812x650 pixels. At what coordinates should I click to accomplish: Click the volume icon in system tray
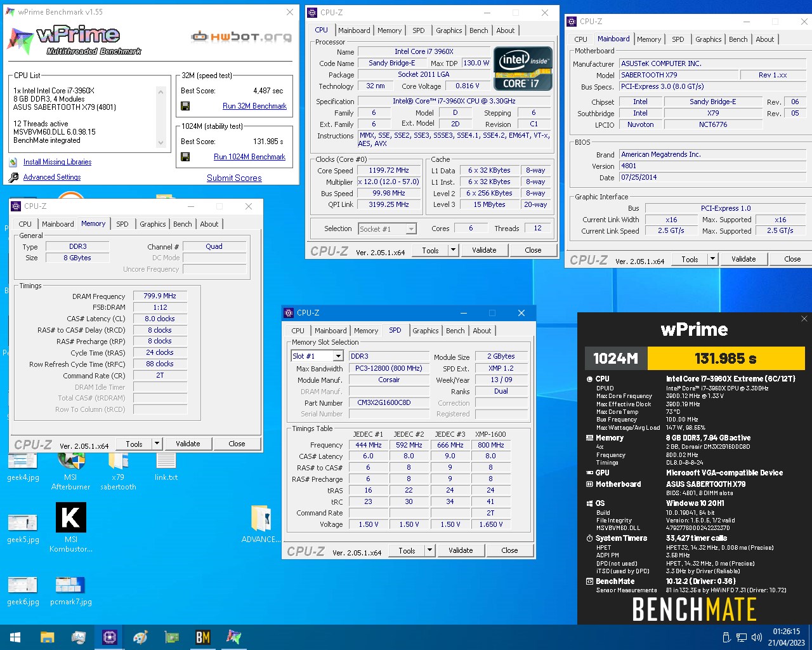756,637
